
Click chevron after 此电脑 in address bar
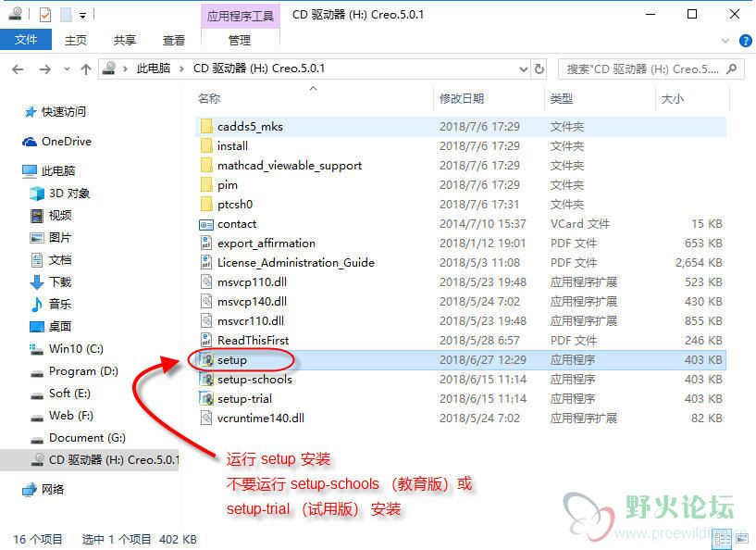click(x=181, y=69)
